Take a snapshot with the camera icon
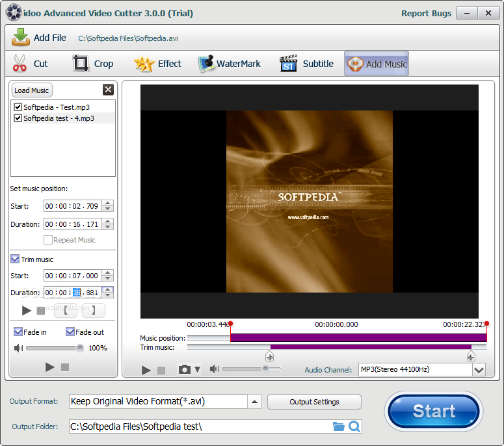 (x=185, y=369)
